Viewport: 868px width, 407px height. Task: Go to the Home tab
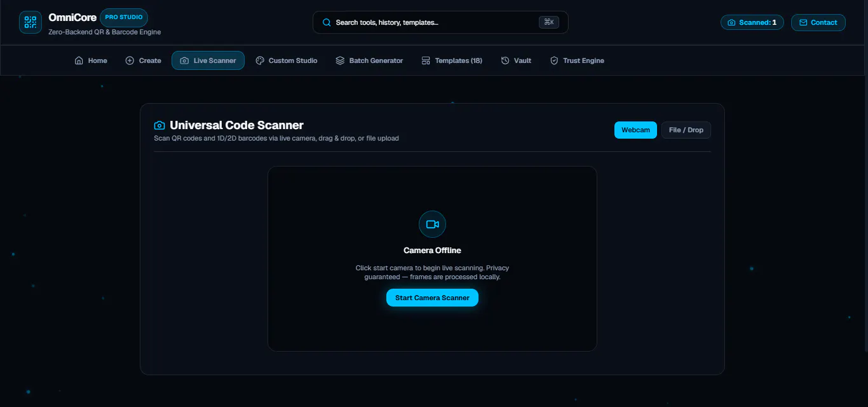tap(91, 60)
